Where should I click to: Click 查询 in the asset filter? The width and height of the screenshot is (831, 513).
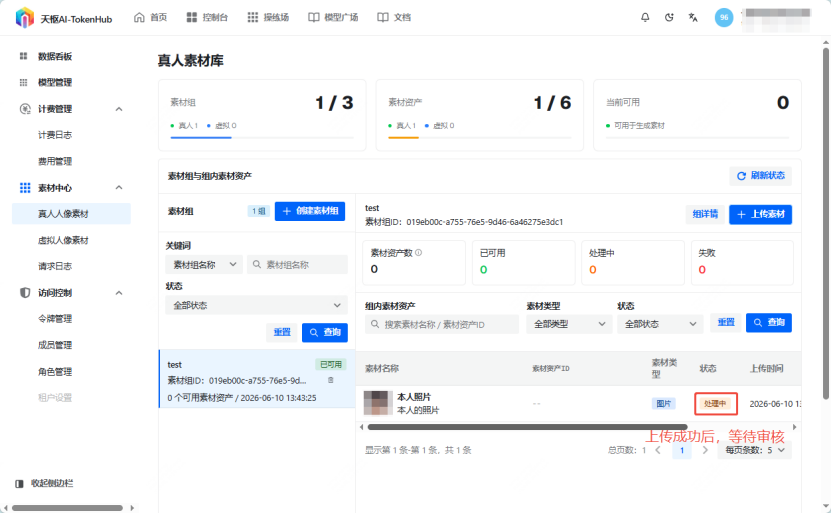(x=769, y=322)
